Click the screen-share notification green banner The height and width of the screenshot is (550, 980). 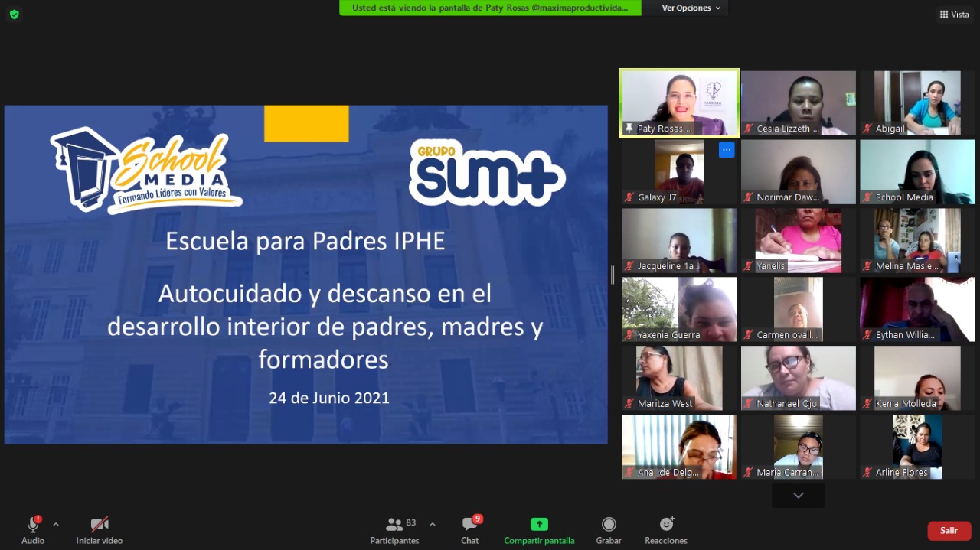coord(490,8)
